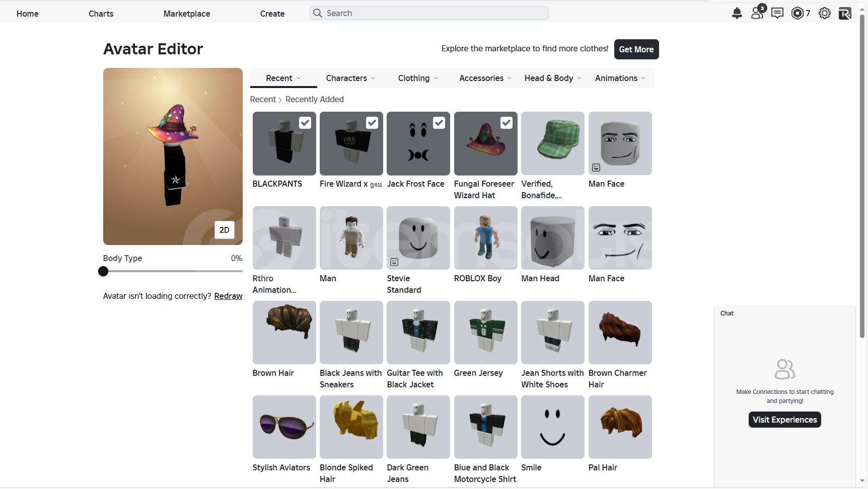Select the ROBLOX Boy character
The height and width of the screenshot is (489, 868).
[485, 238]
